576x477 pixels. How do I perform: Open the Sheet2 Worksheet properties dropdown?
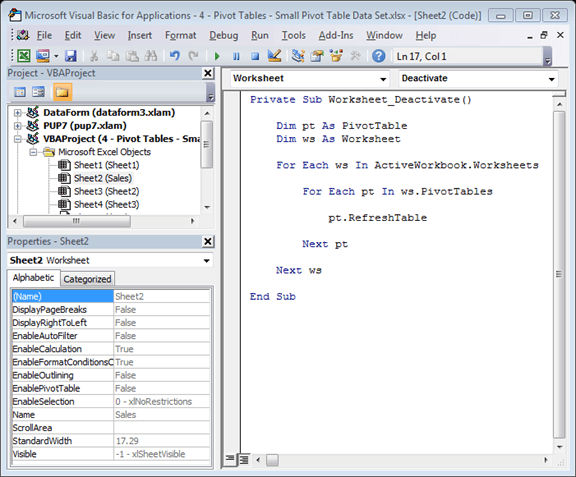pyautogui.click(x=206, y=261)
